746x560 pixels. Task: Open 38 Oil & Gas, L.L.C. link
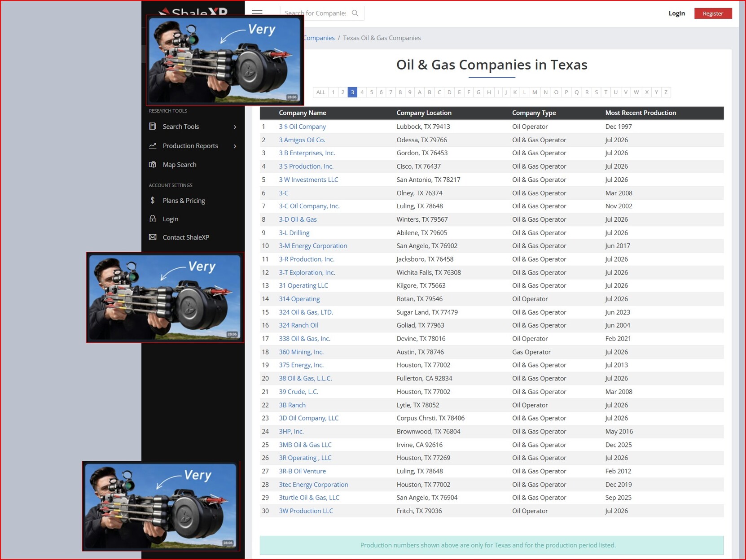pyautogui.click(x=305, y=378)
